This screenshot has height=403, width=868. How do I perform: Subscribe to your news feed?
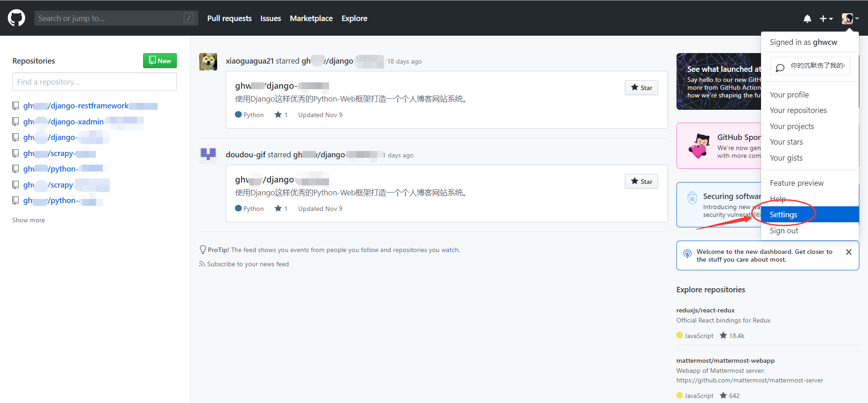[248, 264]
